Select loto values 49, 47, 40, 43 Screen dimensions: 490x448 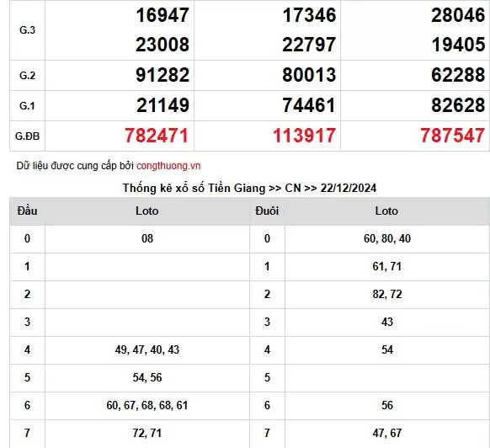coord(147,349)
